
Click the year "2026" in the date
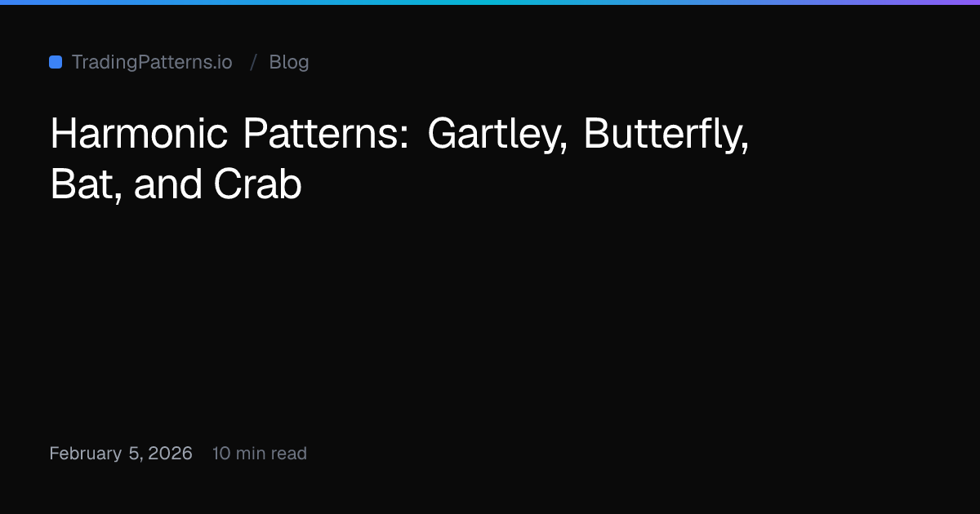[171, 454]
